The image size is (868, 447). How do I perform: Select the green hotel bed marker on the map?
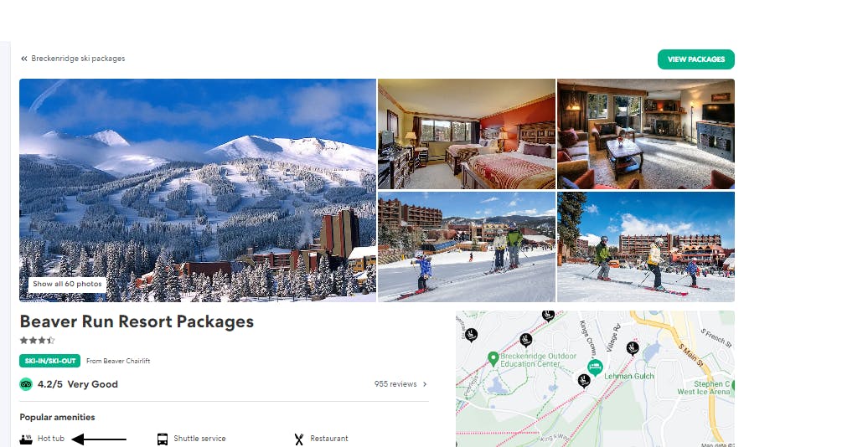click(595, 367)
